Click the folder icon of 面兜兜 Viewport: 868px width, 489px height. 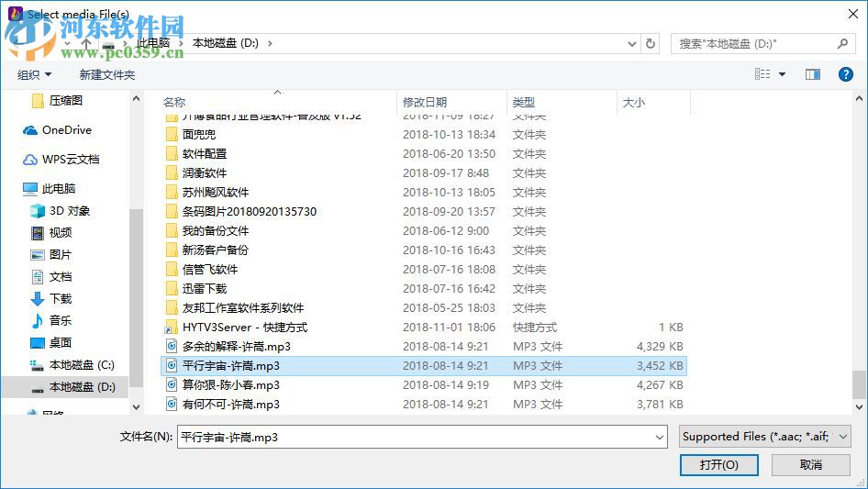pyautogui.click(x=172, y=135)
